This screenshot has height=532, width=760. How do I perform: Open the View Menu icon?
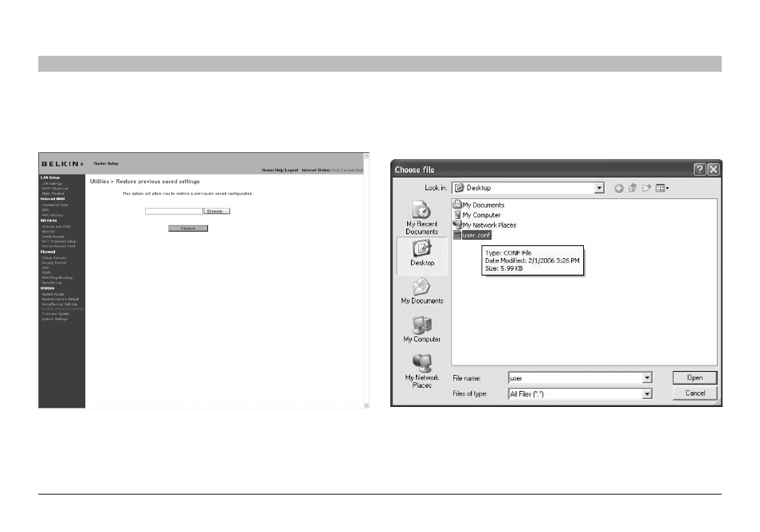click(662, 188)
